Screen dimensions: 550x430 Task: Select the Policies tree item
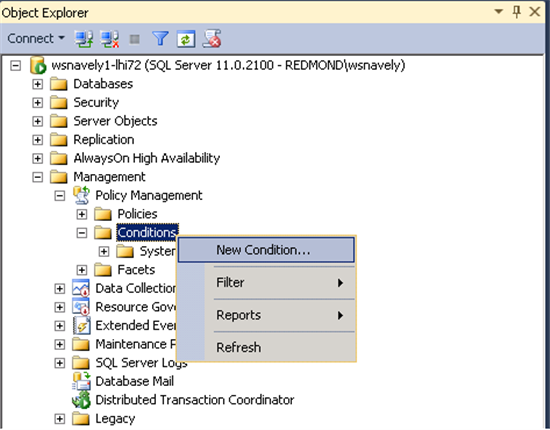[138, 214]
